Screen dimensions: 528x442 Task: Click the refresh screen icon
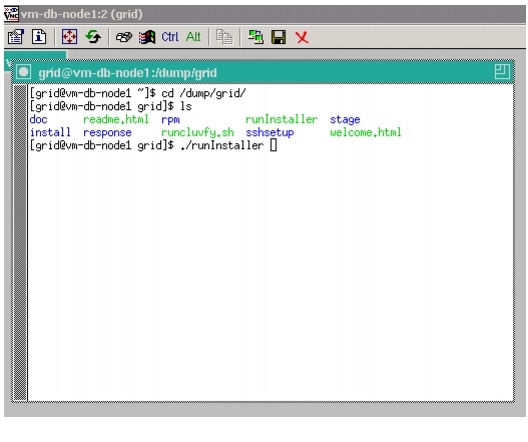pyautogui.click(x=93, y=37)
